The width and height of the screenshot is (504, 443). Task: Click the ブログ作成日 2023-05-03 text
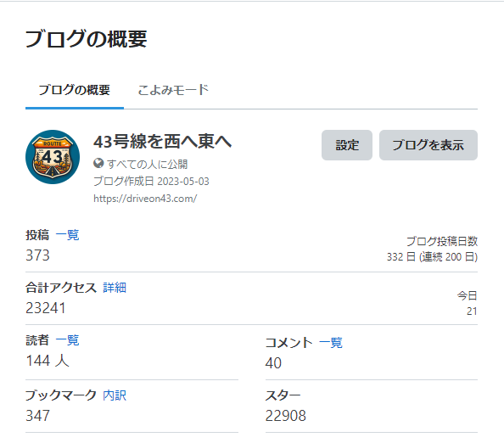point(151,182)
